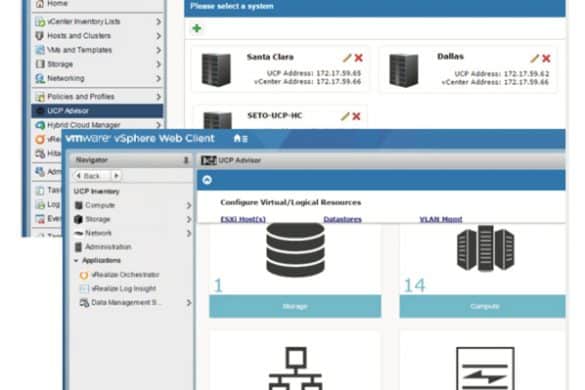Delete the SETO-UCP-HC system

tap(356, 116)
